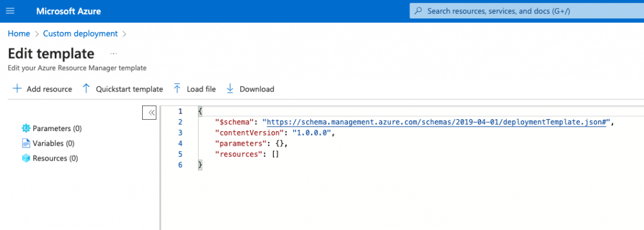The width and height of the screenshot is (644, 230).
Task: Open the hamburger portal menu
Action: [10, 11]
